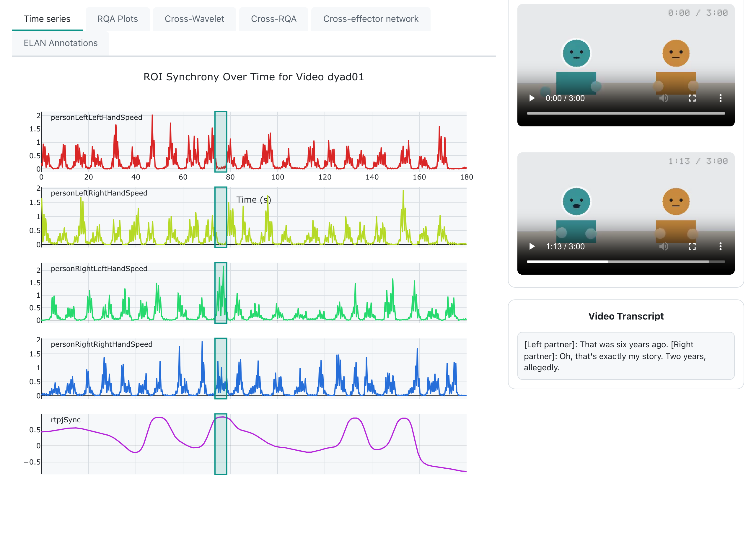Viewport: 756px width, 541px height.
Task: Enter fullscreen on the second video
Action: [692, 247]
